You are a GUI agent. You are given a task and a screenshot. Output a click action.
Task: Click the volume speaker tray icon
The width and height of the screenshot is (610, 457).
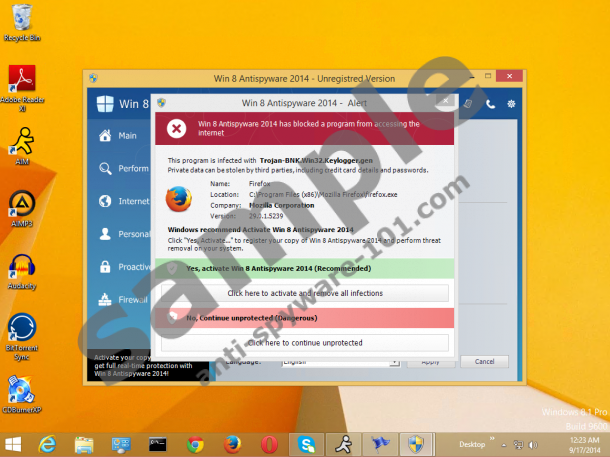click(533, 445)
